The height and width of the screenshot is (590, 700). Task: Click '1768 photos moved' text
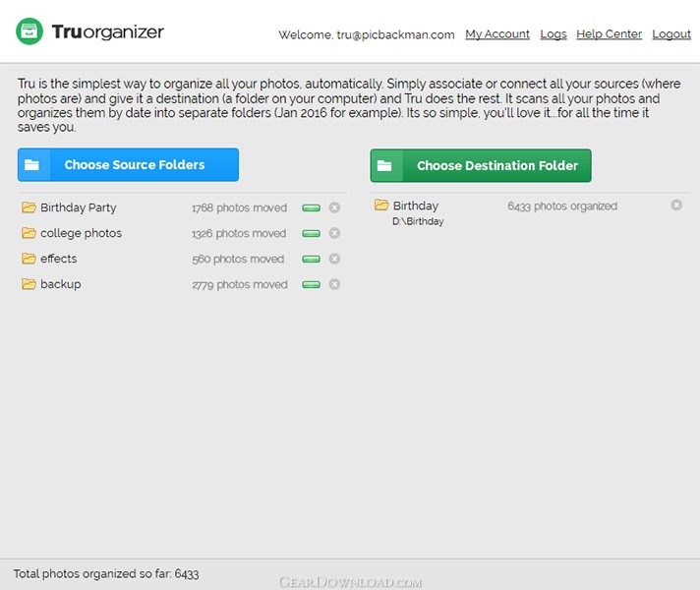pyautogui.click(x=239, y=207)
